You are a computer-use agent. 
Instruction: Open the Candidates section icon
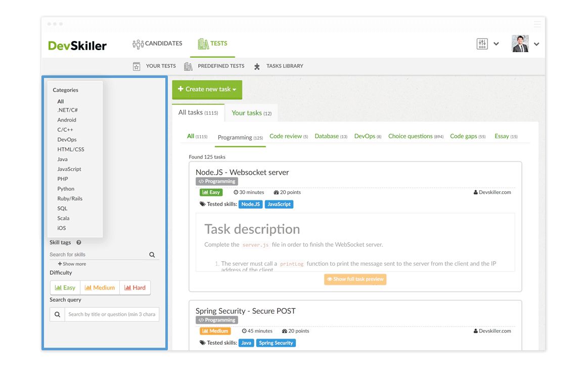pyautogui.click(x=138, y=44)
